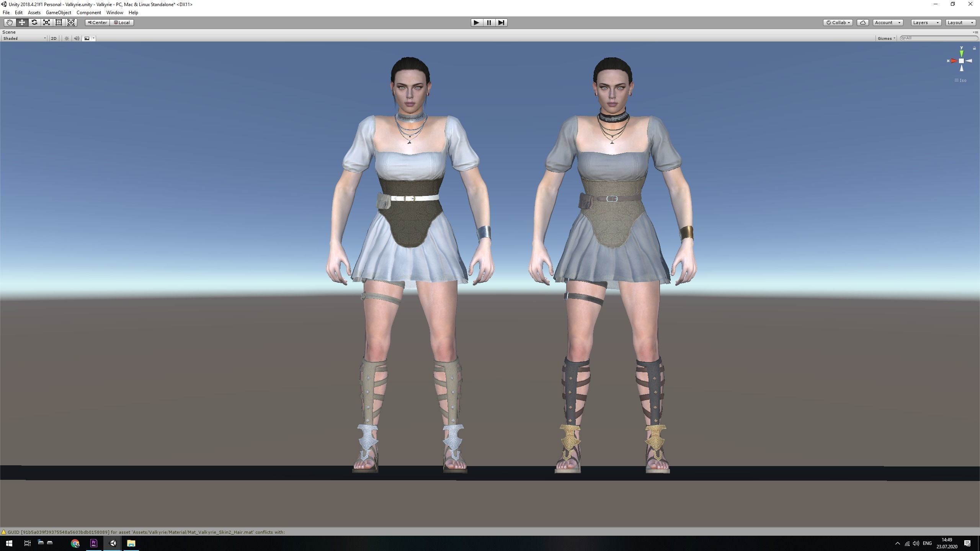Screen dimensions: 980x551
Task: Click the scene search field
Action: click(939, 38)
